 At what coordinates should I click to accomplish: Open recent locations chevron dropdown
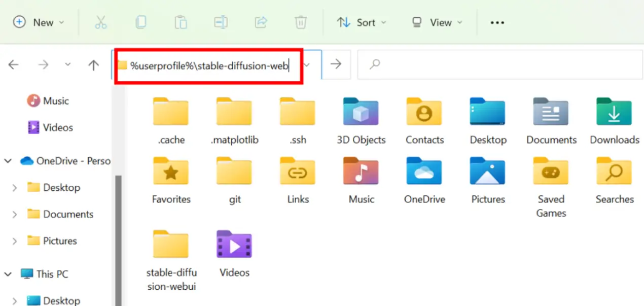click(x=68, y=64)
